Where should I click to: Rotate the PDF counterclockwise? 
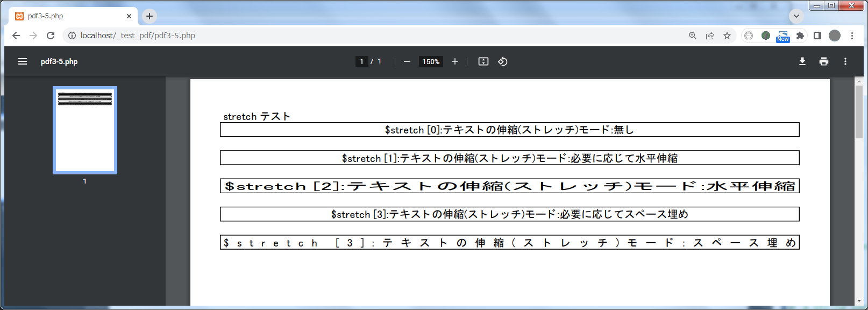coord(503,61)
